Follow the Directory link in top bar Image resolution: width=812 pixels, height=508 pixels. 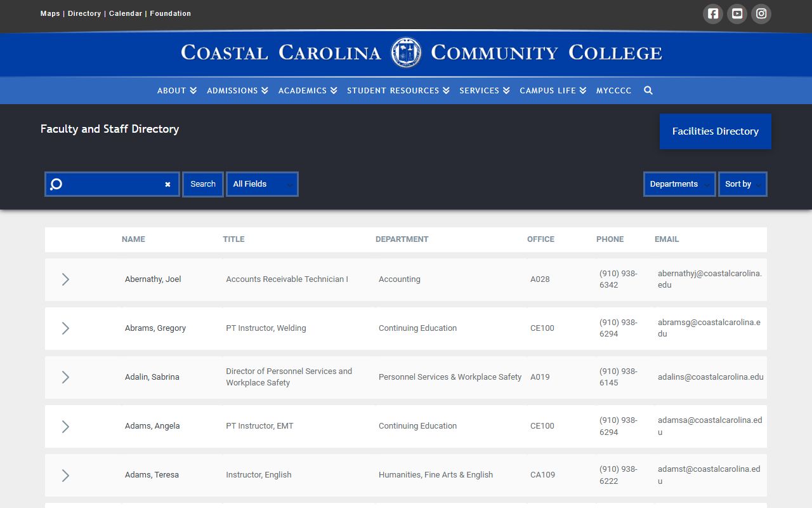tap(84, 13)
